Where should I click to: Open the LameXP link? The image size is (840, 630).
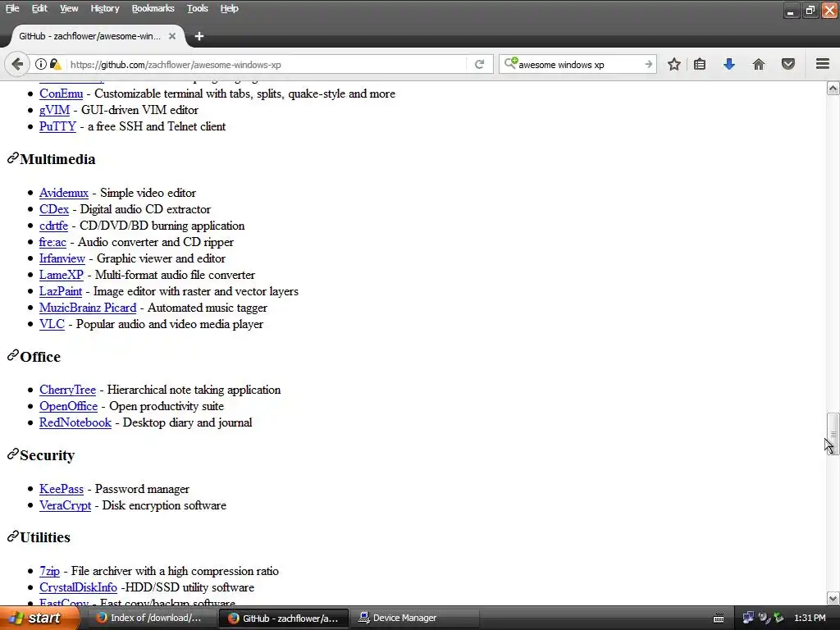click(61, 275)
